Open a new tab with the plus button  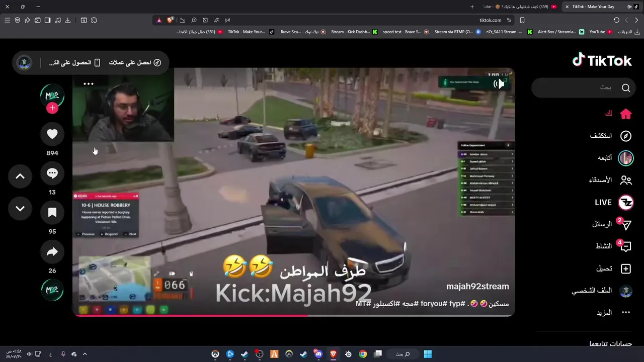tap(472, 7)
